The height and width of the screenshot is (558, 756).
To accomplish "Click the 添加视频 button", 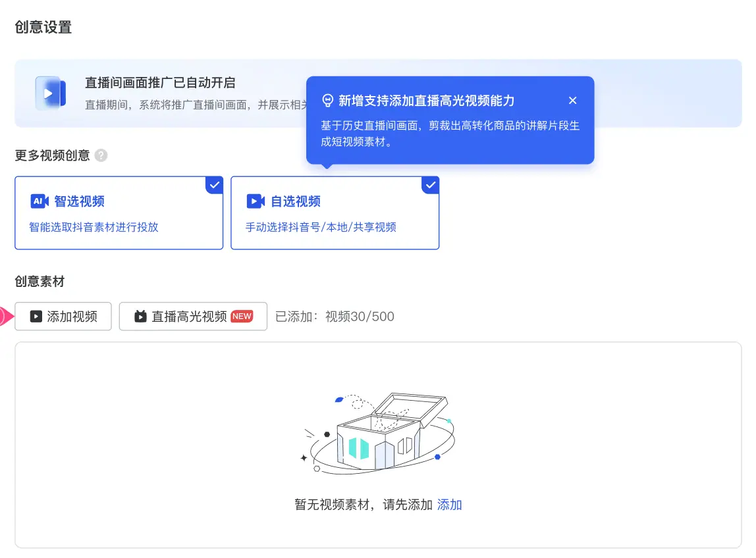I will [x=63, y=316].
